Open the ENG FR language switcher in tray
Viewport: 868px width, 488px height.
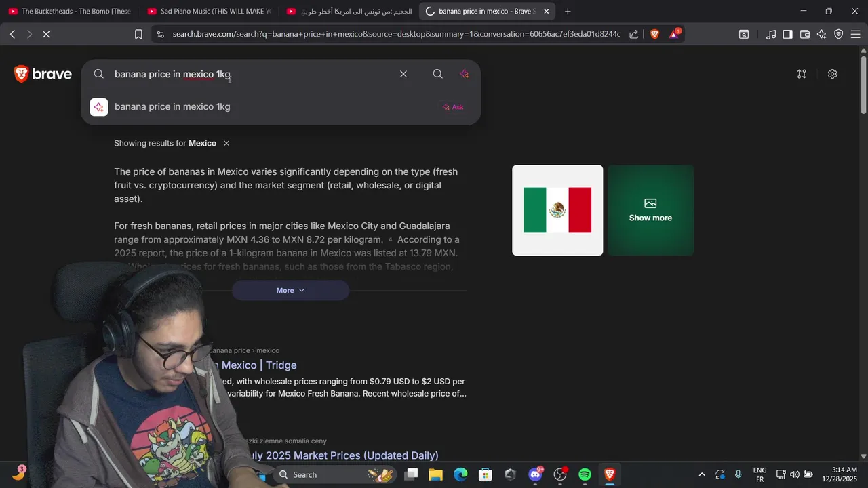coord(759,474)
